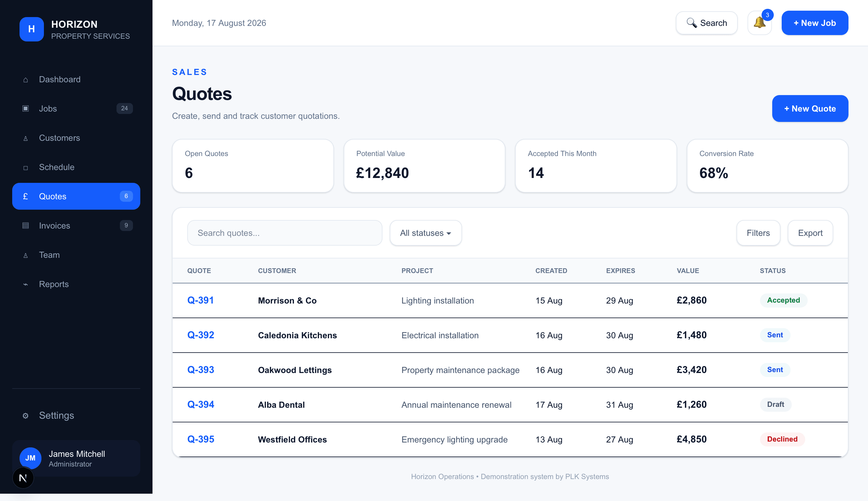Focus the Search quotes input field
The image size is (868, 501).
284,233
